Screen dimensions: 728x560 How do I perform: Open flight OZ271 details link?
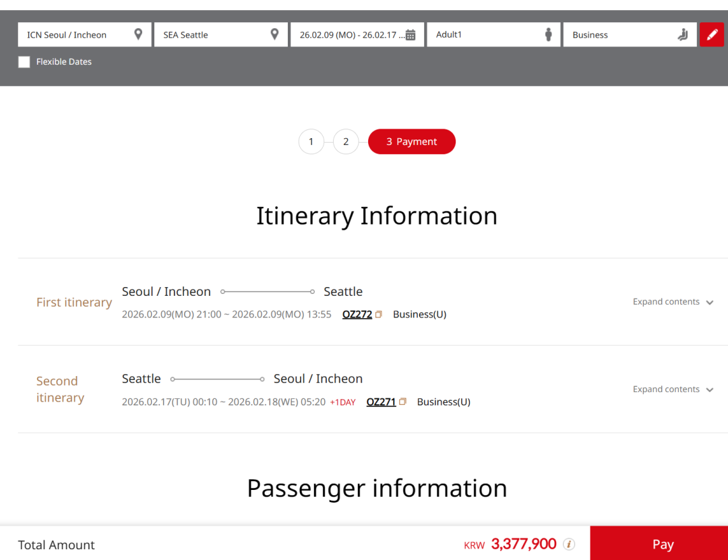coord(381,402)
